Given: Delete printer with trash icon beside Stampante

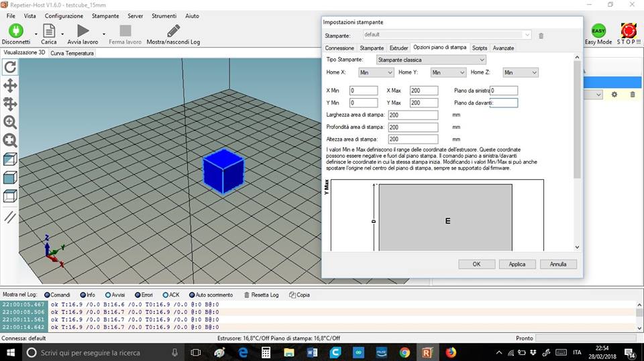Looking at the screenshot, I should (x=541, y=36).
